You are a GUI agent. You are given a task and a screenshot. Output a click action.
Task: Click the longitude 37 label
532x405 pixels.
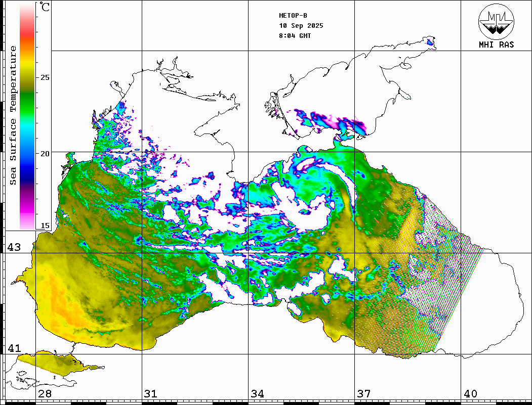pos(363,394)
